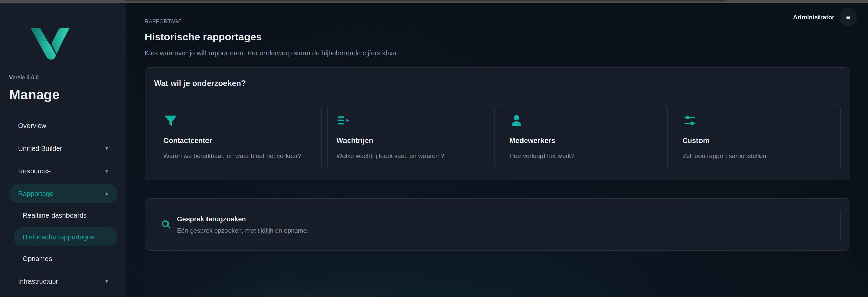Image resolution: width=868 pixels, height=297 pixels.
Task: Open the Contactcenter report card title
Action: [x=188, y=141]
